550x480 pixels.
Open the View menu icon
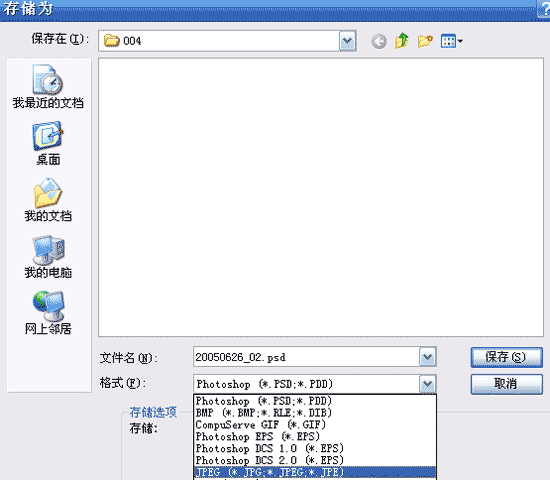point(452,41)
